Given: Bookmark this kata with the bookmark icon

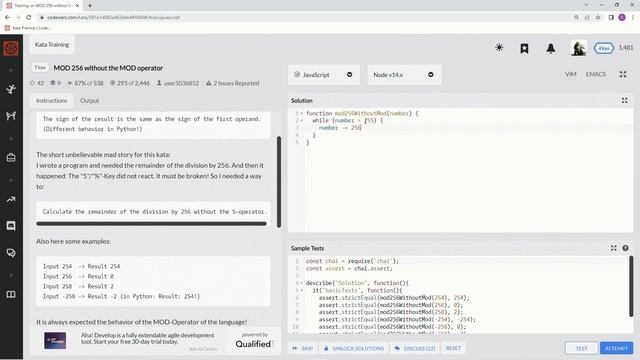Looking at the screenshot, I should coord(524,48).
